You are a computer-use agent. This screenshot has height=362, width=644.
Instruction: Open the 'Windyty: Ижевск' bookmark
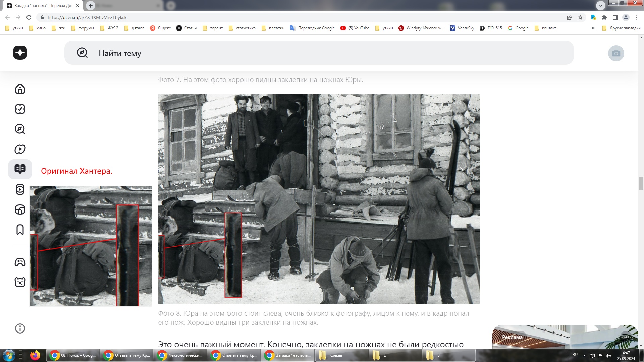[x=421, y=28]
